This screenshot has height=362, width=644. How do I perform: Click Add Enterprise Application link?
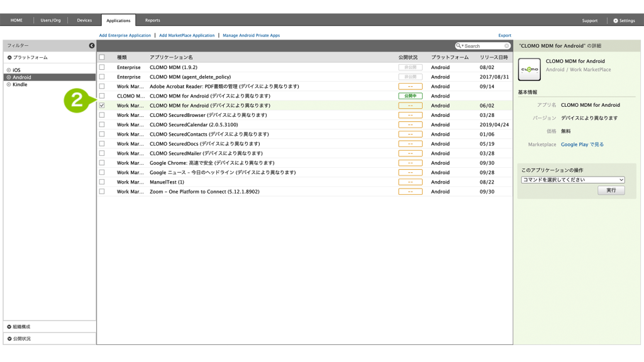tap(125, 35)
